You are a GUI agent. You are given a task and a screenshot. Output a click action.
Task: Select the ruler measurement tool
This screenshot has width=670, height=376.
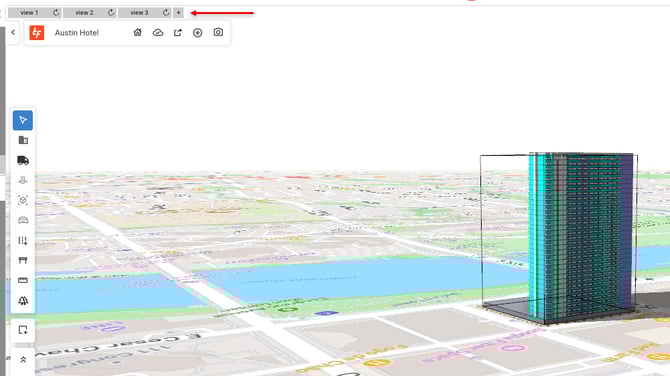pyautogui.click(x=23, y=280)
